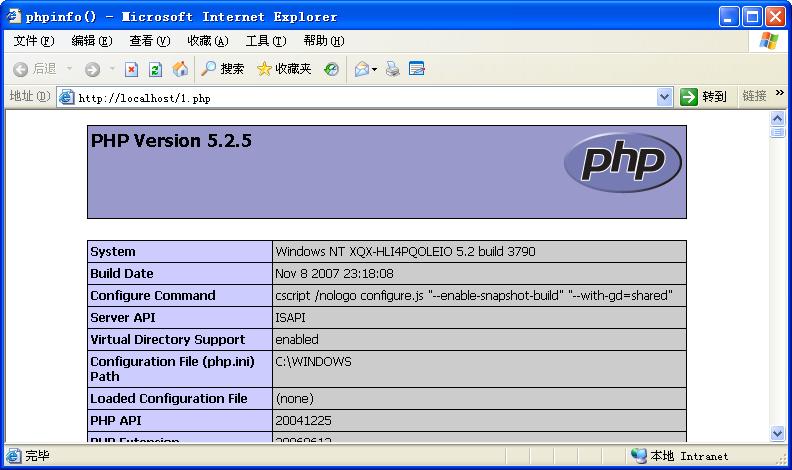Stop loading with the red X icon

(x=131, y=69)
